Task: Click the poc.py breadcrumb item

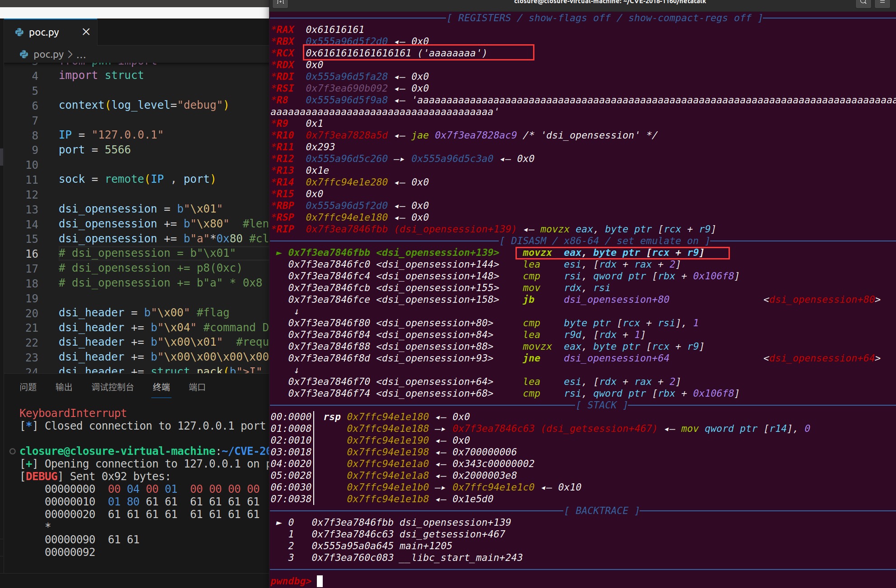Action: point(48,55)
